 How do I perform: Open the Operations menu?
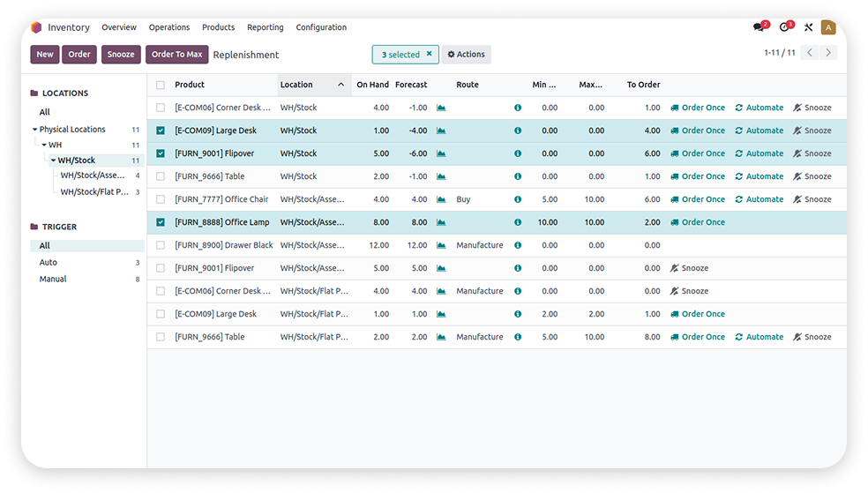(169, 27)
